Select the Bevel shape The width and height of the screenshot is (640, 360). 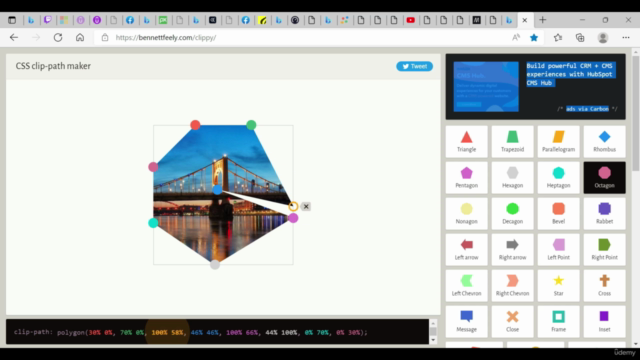tap(558, 213)
